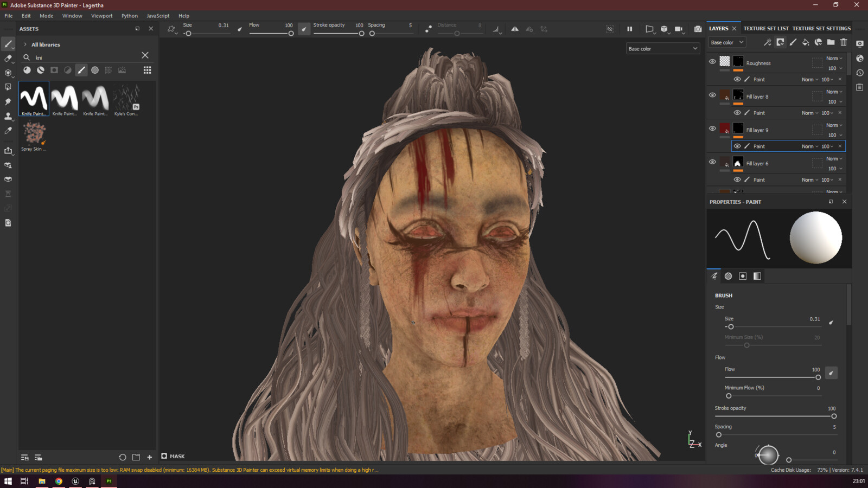Viewport: 868px width, 488px height.
Task: Open the viewport Base color channel dropdown
Action: (x=662, y=49)
